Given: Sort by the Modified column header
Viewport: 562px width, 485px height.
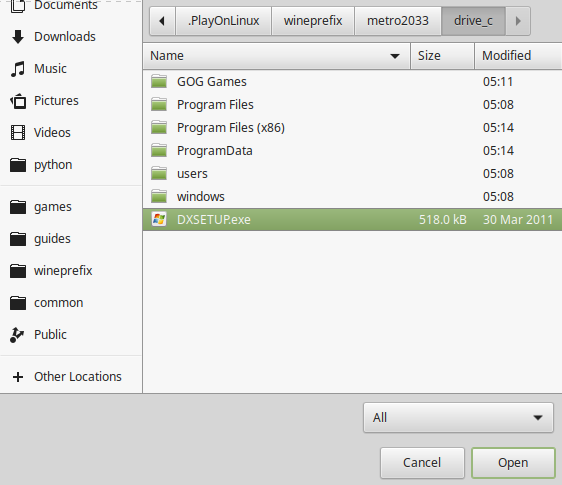Looking at the screenshot, I should [x=518, y=56].
